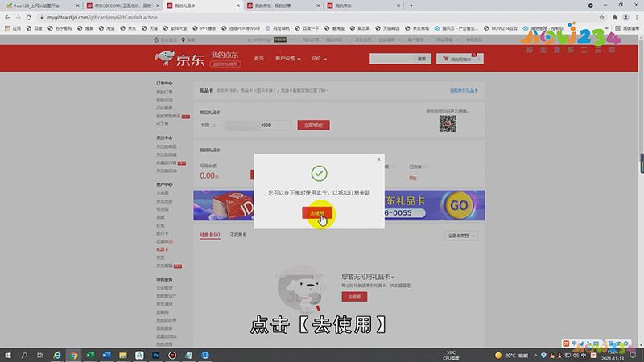Screen dimensions: 644x362
Task: Open the 全部卡类型 dropdown
Action: [460, 236]
